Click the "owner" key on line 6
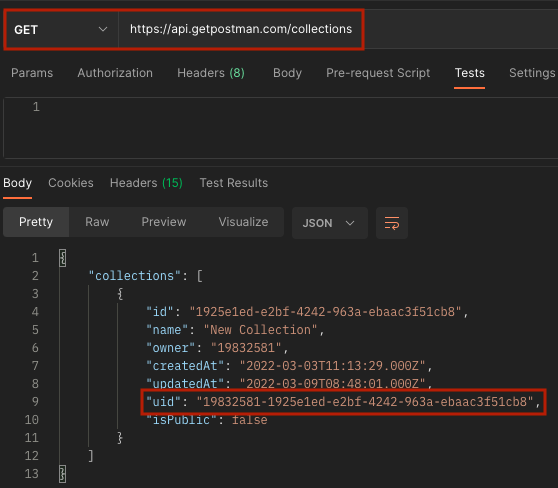Image resolution: width=558 pixels, height=488 pixels. click(170, 348)
